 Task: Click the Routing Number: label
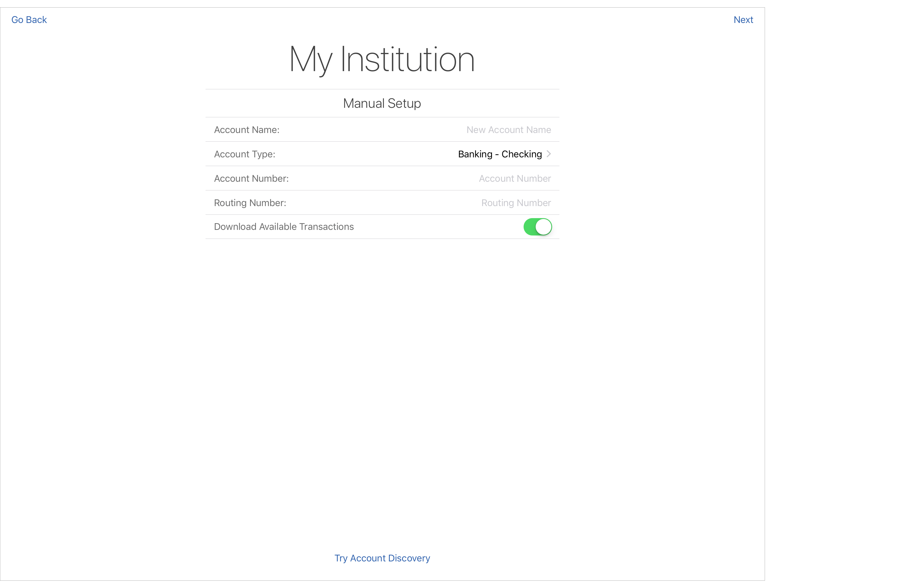(250, 203)
